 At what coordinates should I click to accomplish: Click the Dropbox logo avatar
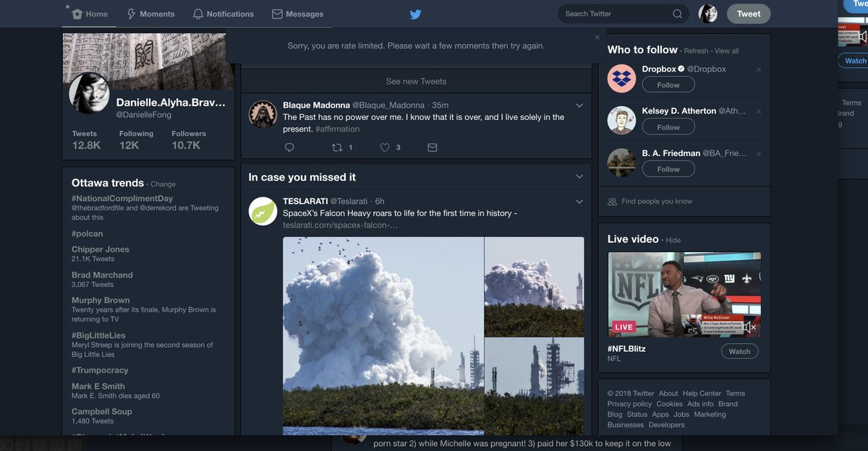(621, 79)
